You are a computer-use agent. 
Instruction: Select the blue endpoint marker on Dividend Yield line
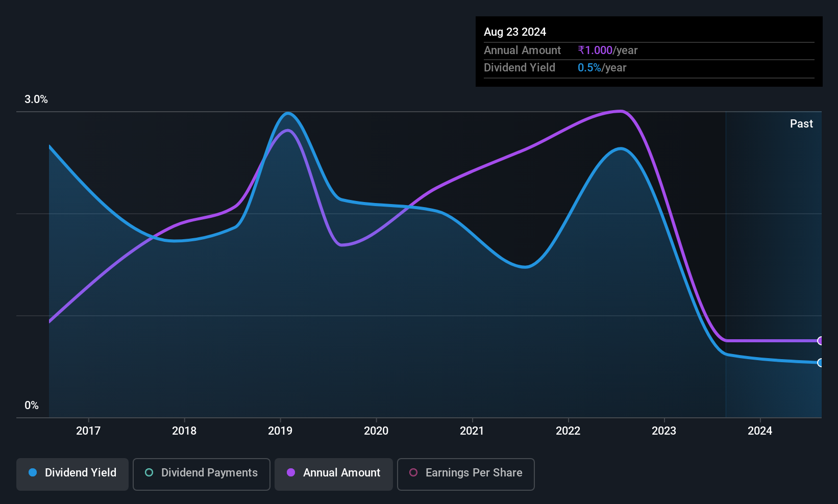tap(820, 363)
